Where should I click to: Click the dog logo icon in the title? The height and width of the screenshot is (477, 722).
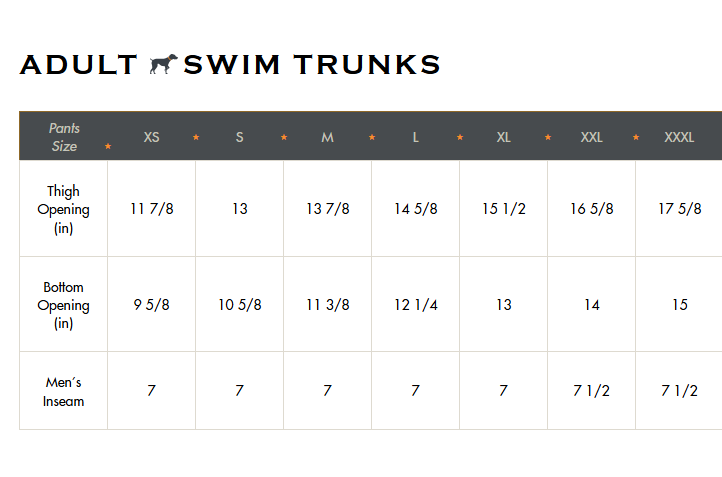tap(163, 64)
